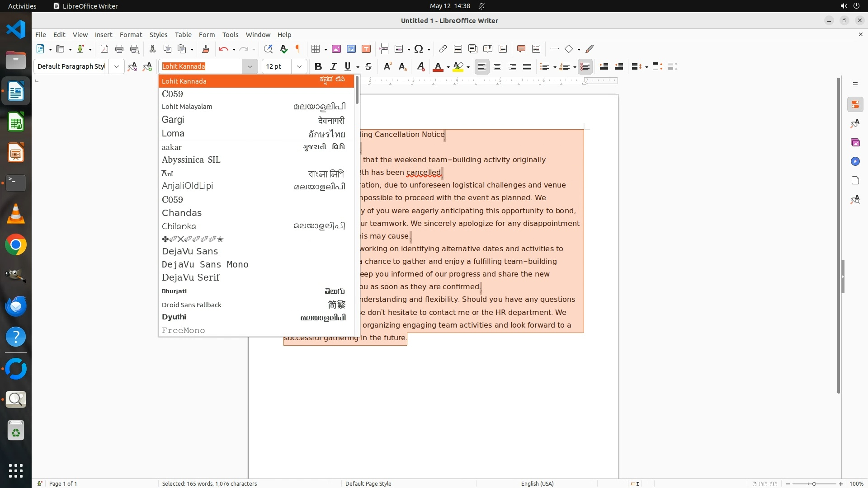Click the Insert Image icon
Viewport: 868px width, 488px height.
pyautogui.click(x=336, y=49)
